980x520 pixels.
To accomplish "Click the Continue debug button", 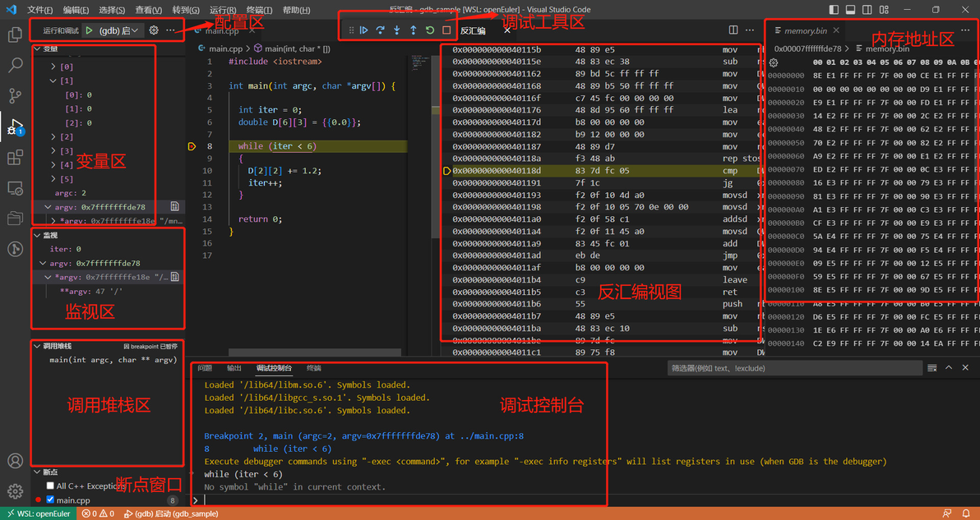I will click(363, 30).
